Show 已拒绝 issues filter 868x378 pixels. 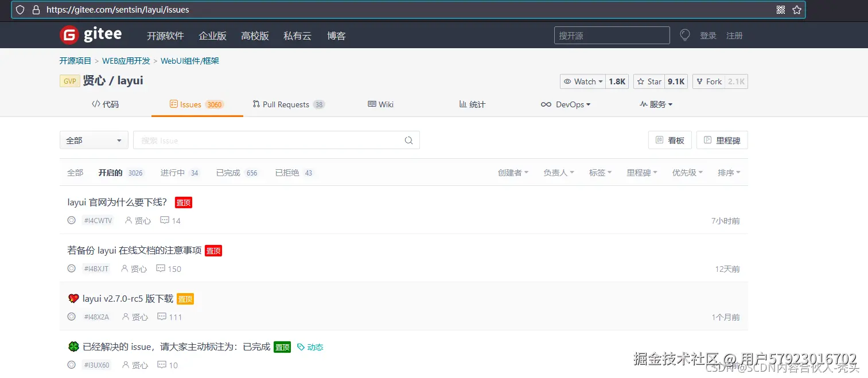point(294,173)
